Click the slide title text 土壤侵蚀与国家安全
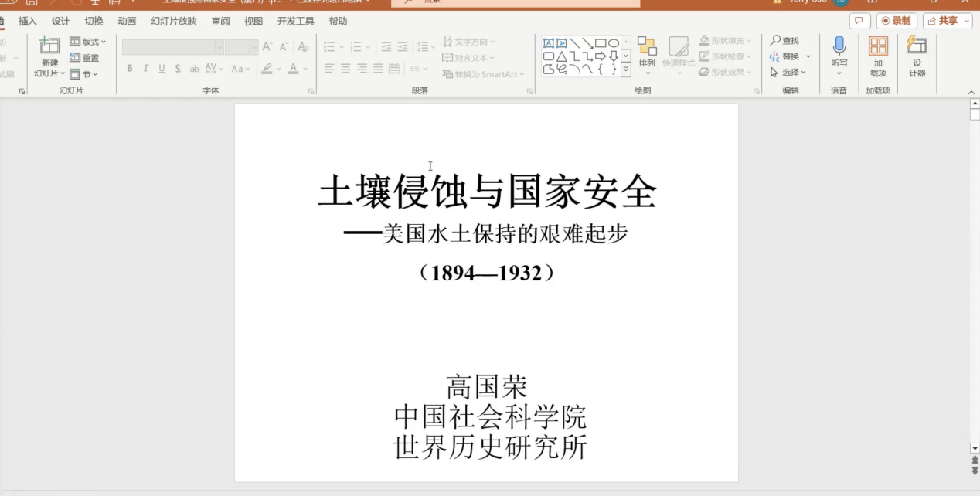Viewport: 980px width, 496px height. 487,192
